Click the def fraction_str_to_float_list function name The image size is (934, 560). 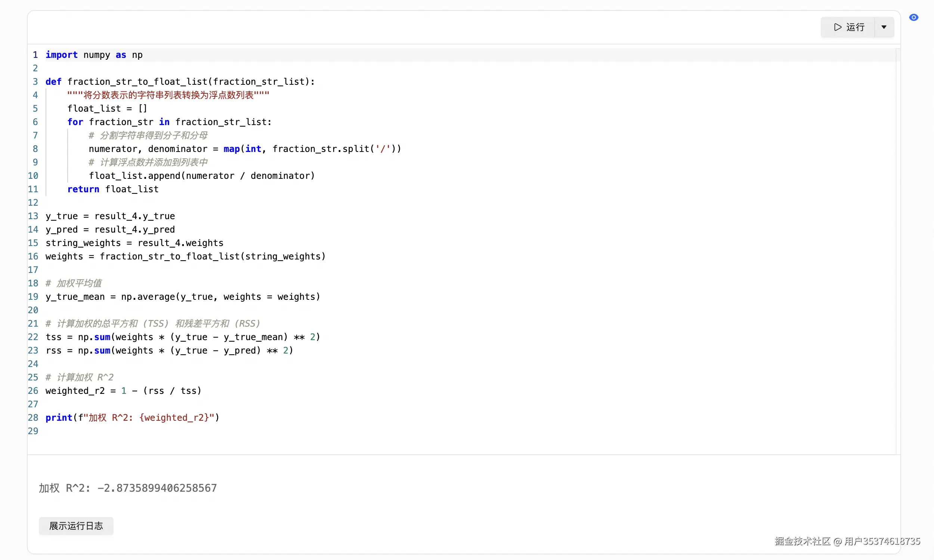click(x=137, y=81)
